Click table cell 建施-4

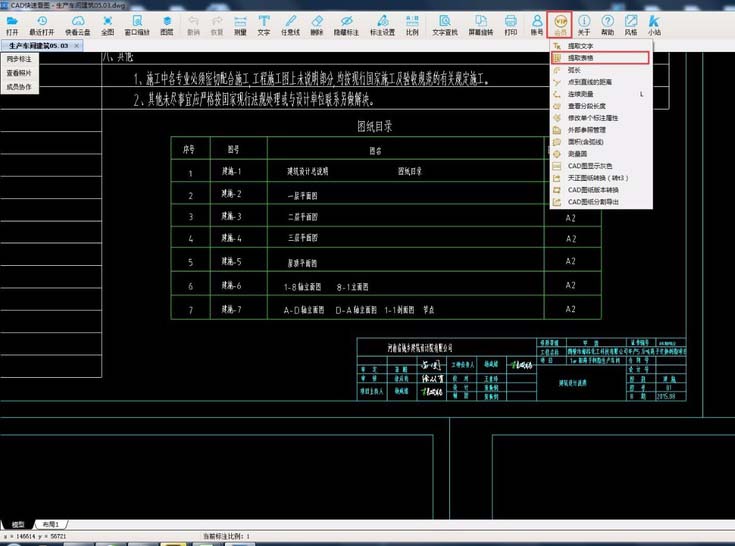point(232,238)
